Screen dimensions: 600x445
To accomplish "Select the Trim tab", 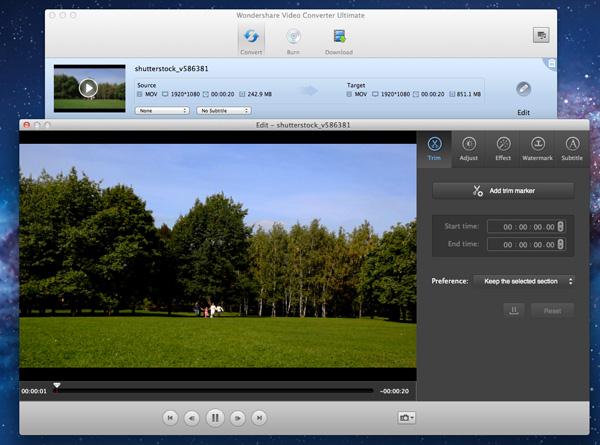I will pos(434,149).
